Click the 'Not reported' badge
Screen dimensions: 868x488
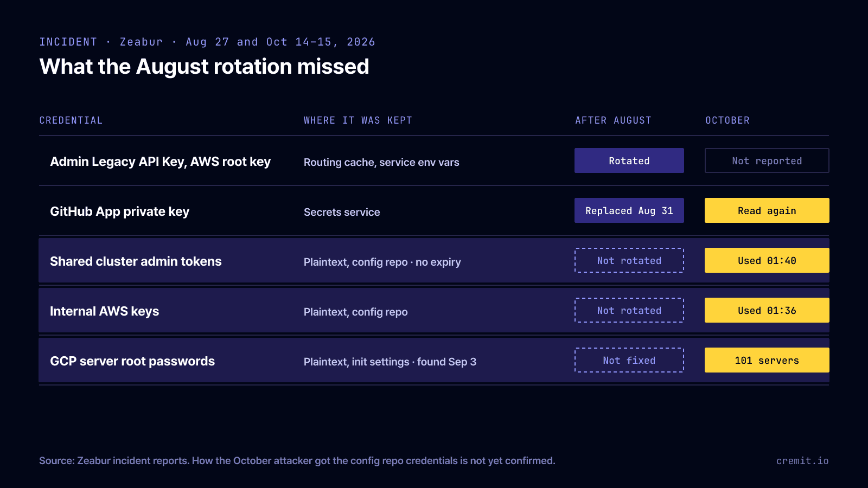coord(767,160)
